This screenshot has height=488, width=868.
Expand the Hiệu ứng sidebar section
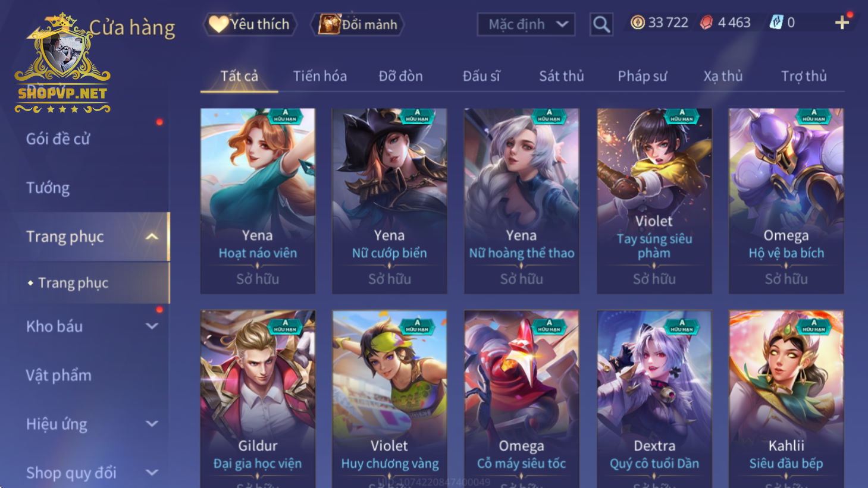[152, 424]
